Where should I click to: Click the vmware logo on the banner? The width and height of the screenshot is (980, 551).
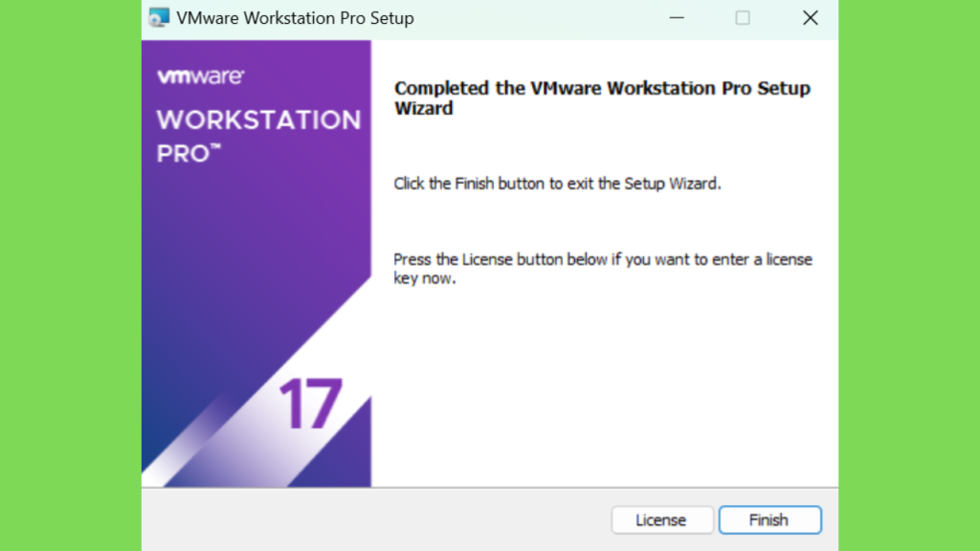[201, 77]
